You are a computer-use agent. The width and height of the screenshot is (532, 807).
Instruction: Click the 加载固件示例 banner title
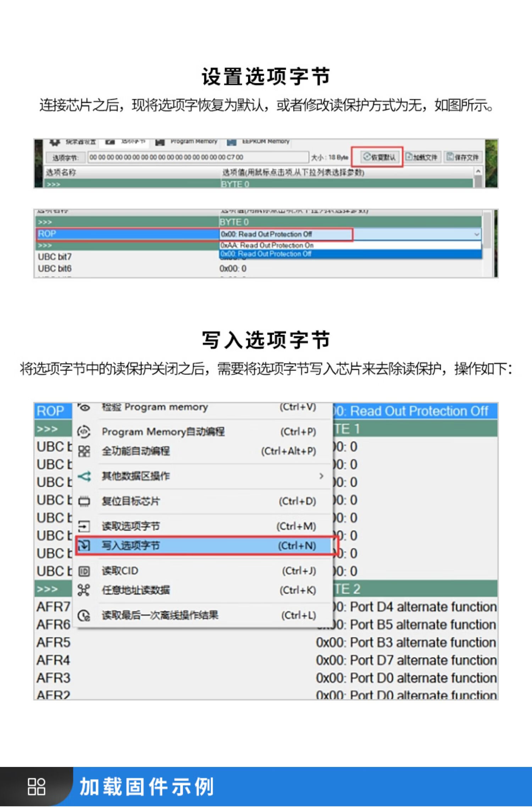[x=147, y=787]
